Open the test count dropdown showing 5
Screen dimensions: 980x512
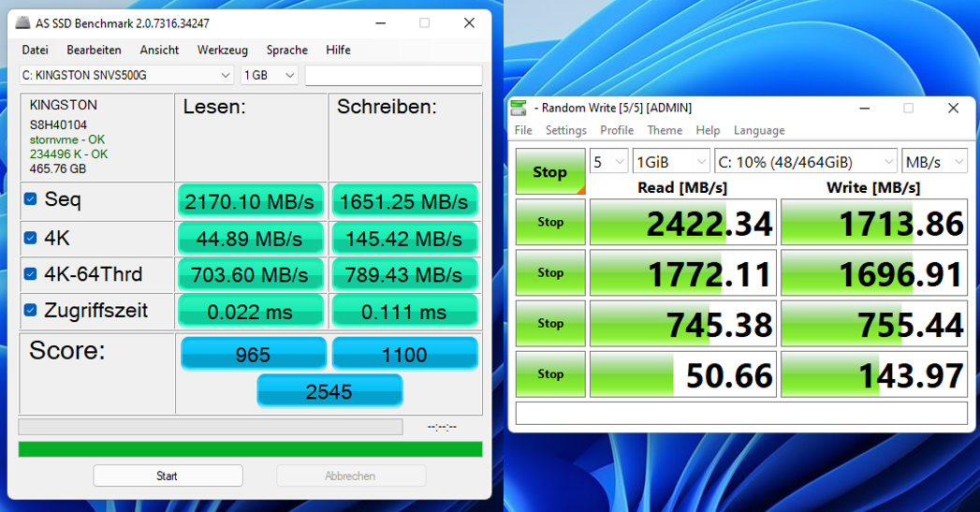click(608, 162)
